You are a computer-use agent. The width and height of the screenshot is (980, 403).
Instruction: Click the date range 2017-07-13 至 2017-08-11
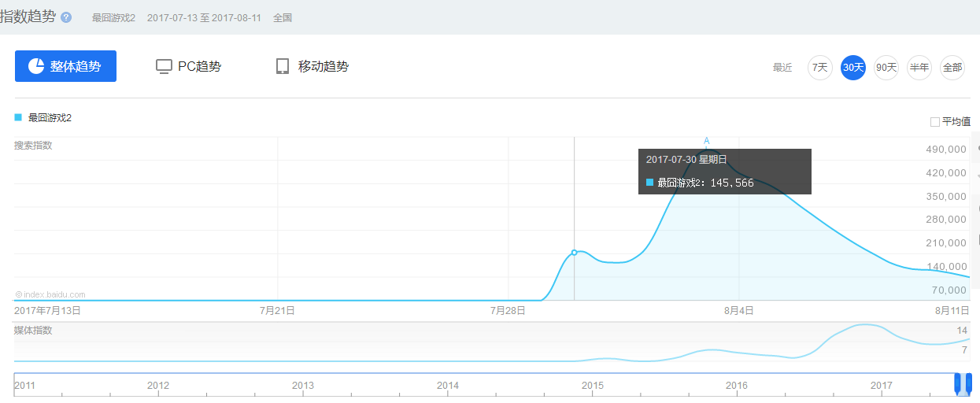pos(204,17)
